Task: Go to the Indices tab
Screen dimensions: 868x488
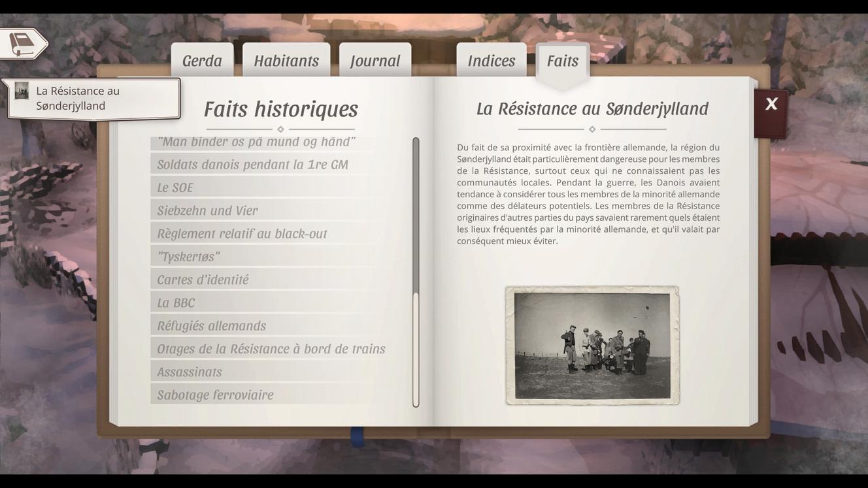Action: pos(492,61)
